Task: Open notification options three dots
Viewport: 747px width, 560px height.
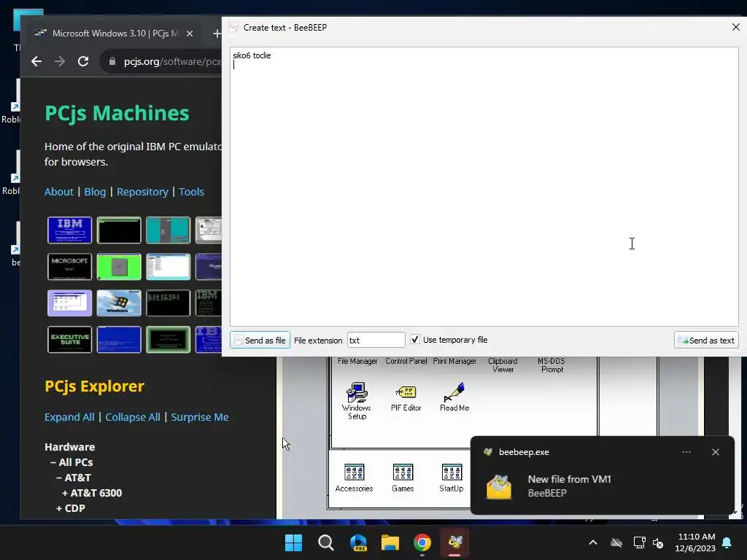Action: (x=686, y=452)
